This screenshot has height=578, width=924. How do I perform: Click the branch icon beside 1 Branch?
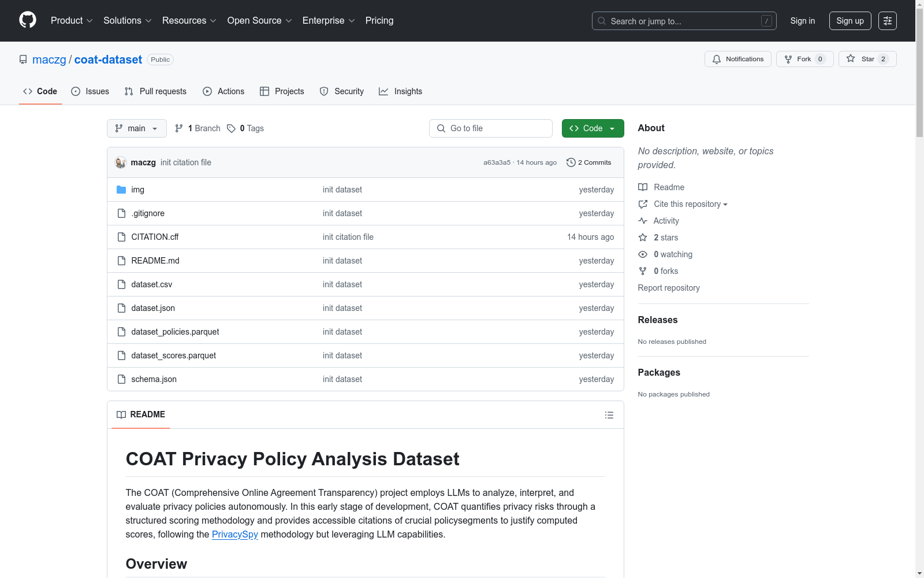coord(179,128)
